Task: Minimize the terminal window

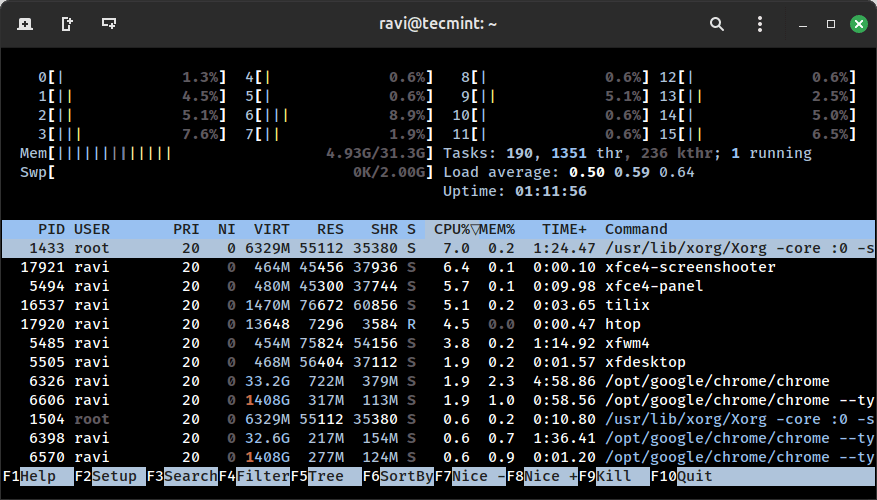Action: click(802, 23)
